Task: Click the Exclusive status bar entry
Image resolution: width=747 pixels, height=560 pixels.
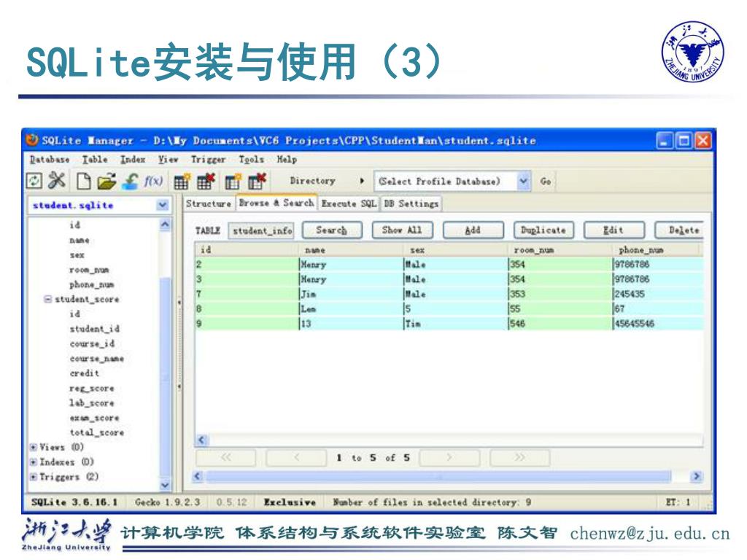Action: (x=290, y=502)
